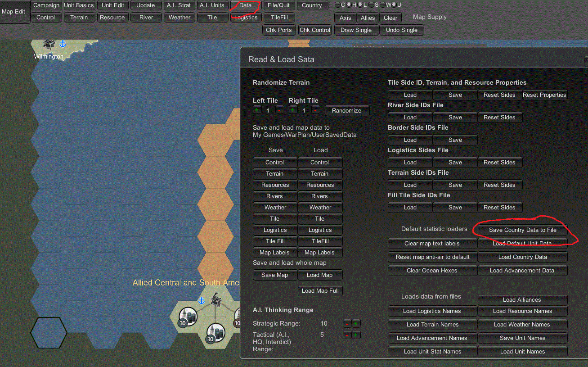The height and width of the screenshot is (367, 588).
Task: Raise Tactical Range with the plus button
Action: click(x=356, y=335)
